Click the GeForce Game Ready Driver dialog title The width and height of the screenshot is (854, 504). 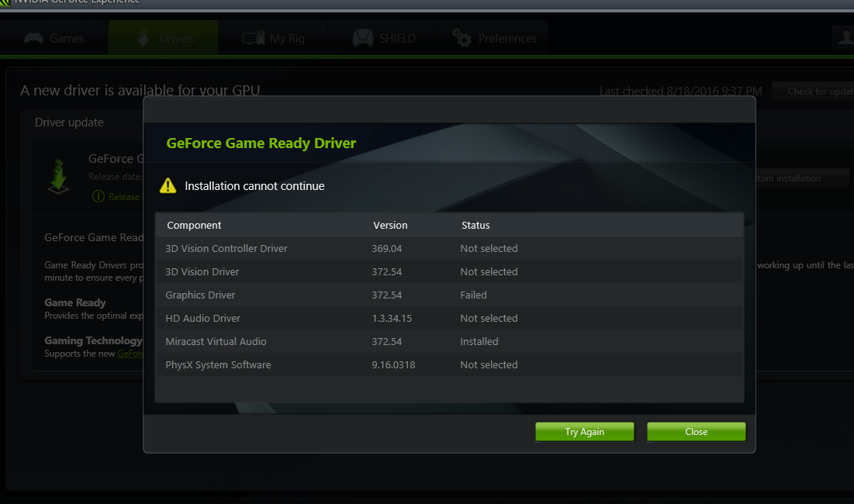(x=261, y=143)
